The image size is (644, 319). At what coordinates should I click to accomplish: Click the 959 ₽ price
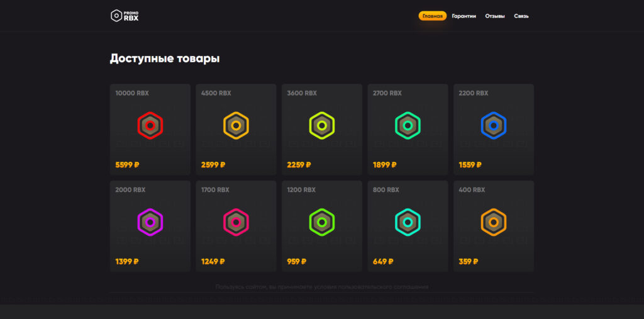tap(297, 262)
